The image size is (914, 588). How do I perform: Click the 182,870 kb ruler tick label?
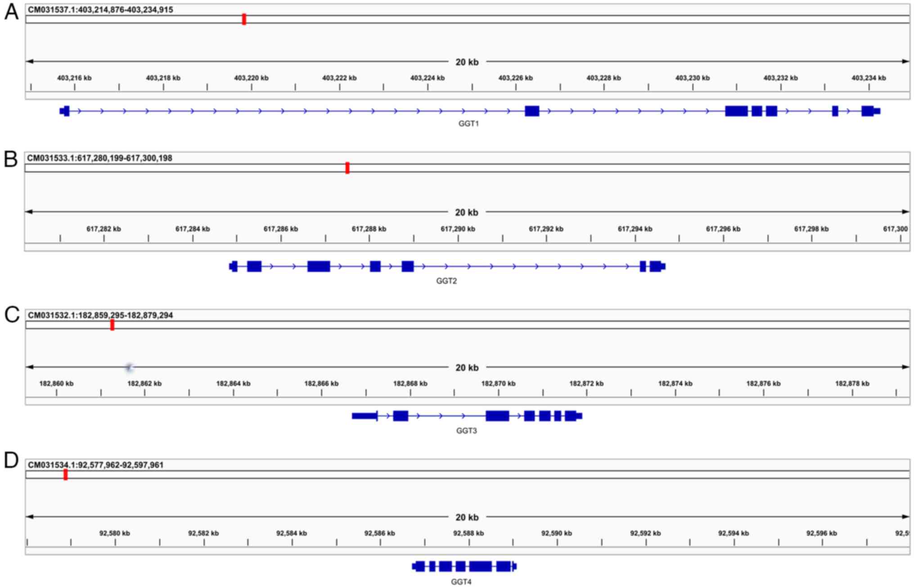[x=498, y=384]
